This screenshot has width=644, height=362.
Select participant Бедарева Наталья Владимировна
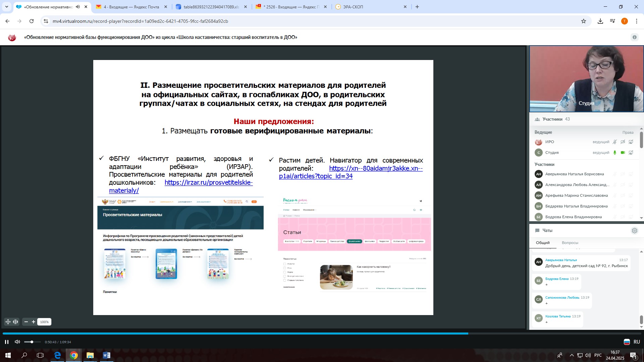pyautogui.click(x=576, y=206)
